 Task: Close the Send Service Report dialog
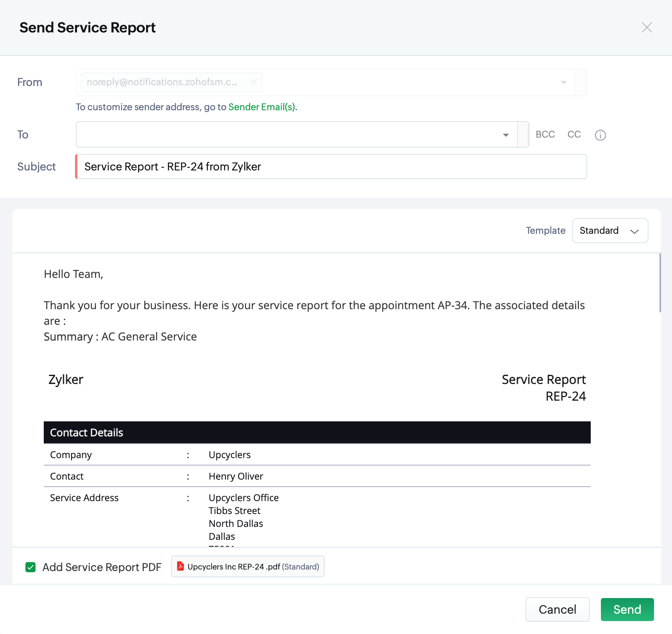tap(647, 27)
